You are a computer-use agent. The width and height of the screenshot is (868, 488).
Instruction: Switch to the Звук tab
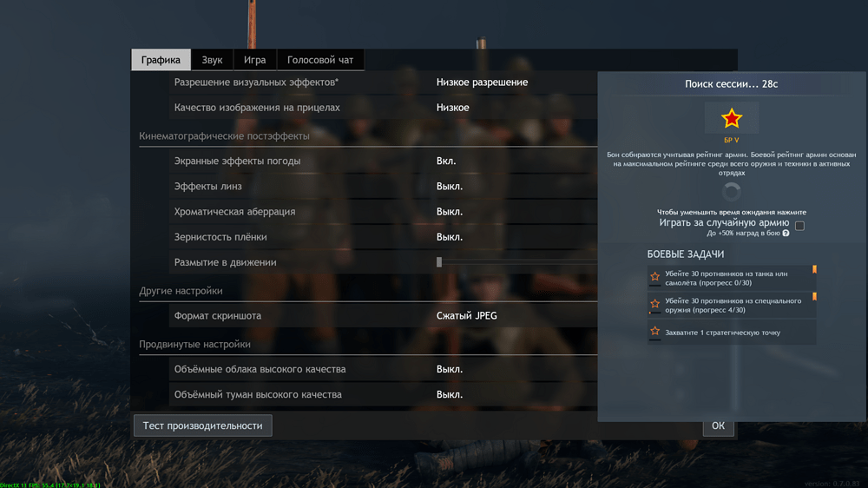point(212,61)
